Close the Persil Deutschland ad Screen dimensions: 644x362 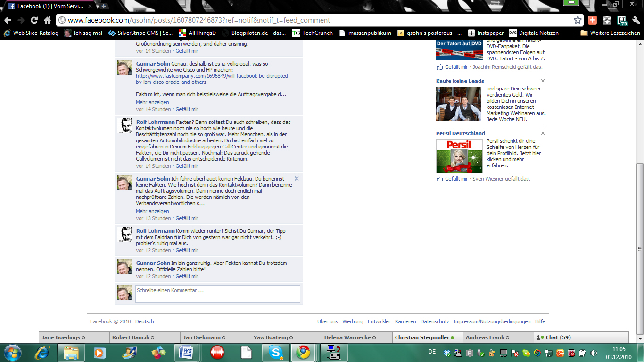click(543, 133)
